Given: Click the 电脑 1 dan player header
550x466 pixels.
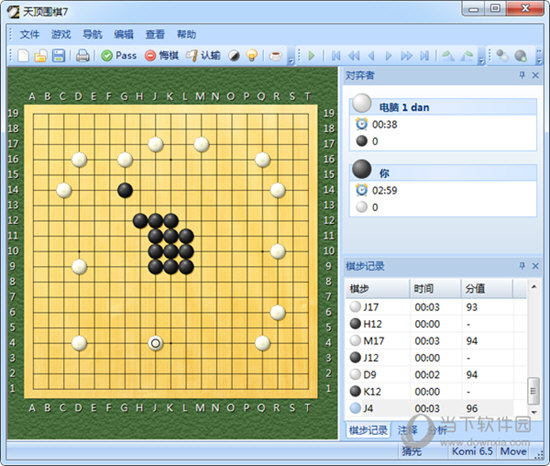Looking at the screenshot, I should [x=443, y=107].
